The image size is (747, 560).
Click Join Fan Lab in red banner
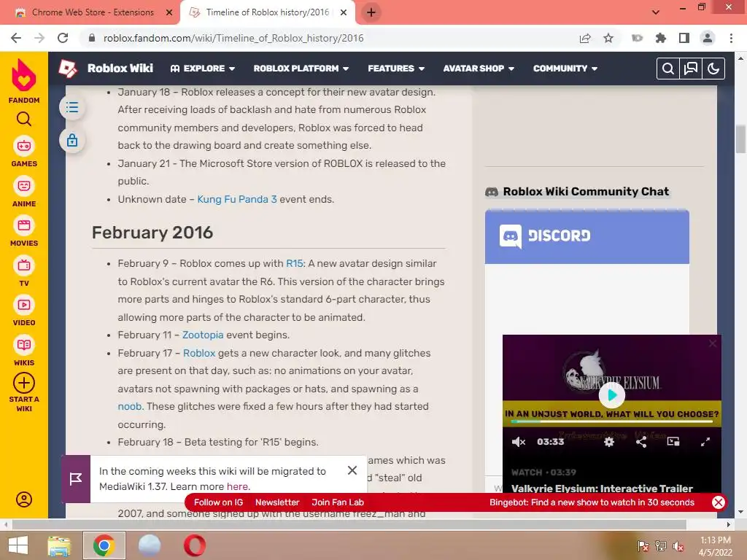click(338, 502)
